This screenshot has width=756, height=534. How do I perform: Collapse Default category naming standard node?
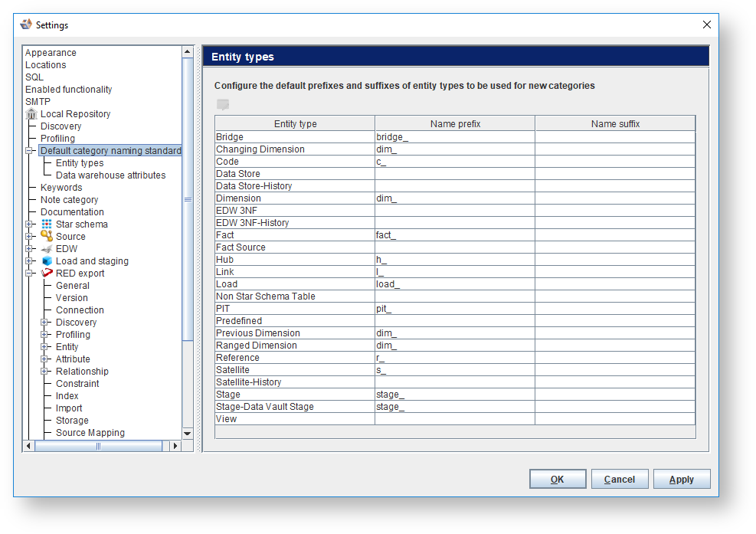pos(29,150)
